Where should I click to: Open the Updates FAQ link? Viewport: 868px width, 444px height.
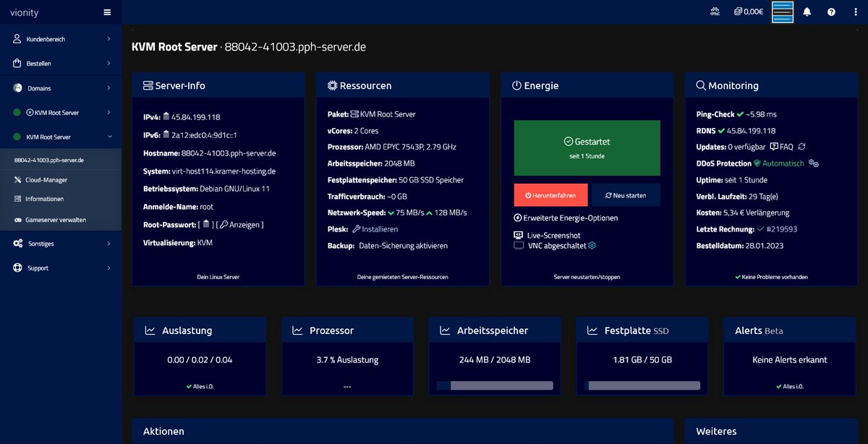point(781,147)
